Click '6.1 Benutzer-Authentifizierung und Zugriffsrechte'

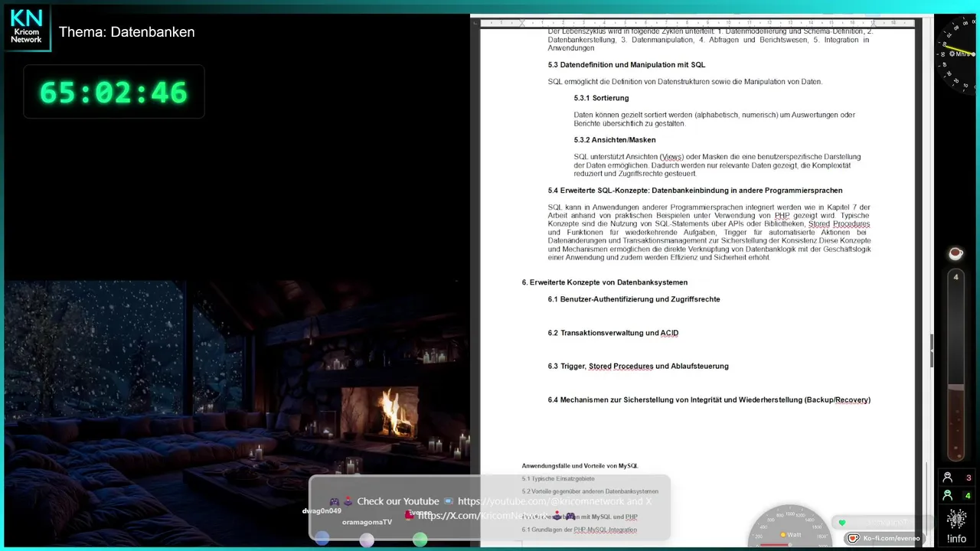(634, 299)
